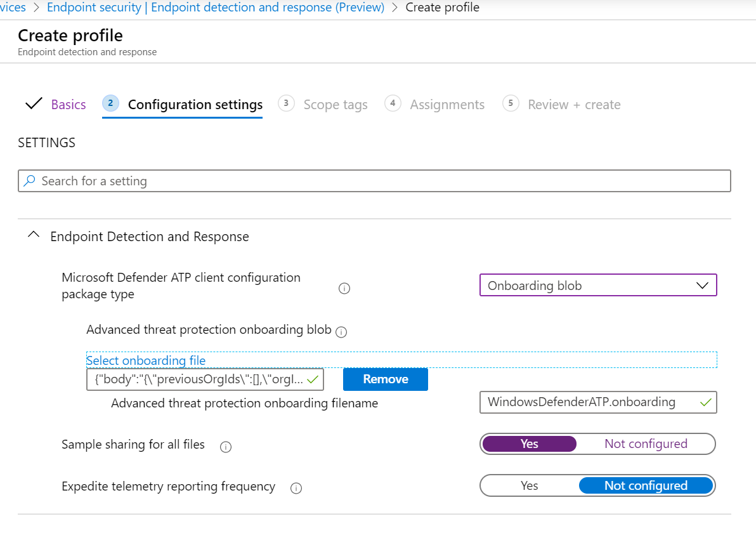Image resolution: width=756 pixels, height=533 pixels.
Task: Click info icon next to onboarding blob label
Action: point(341,332)
